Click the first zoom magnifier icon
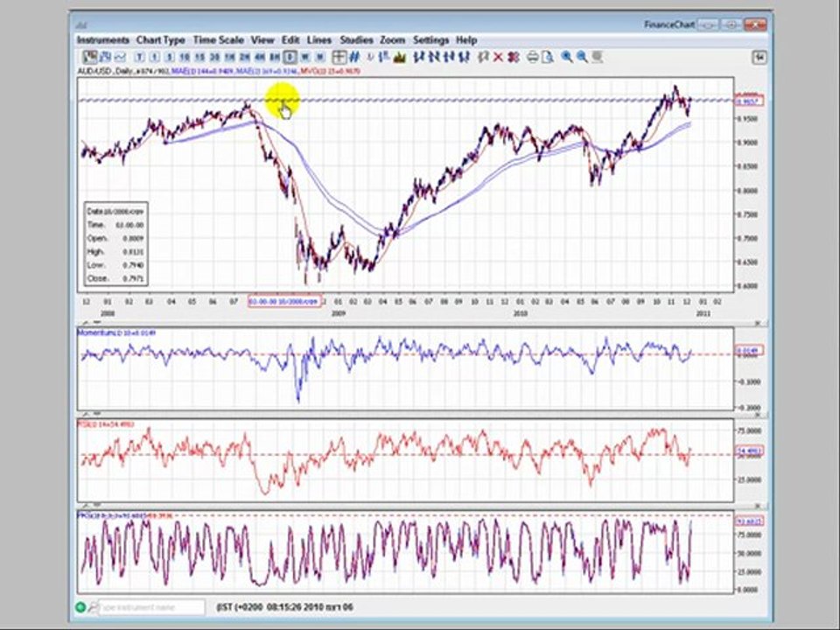Image resolution: width=840 pixels, height=630 pixels. click(567, 57)
